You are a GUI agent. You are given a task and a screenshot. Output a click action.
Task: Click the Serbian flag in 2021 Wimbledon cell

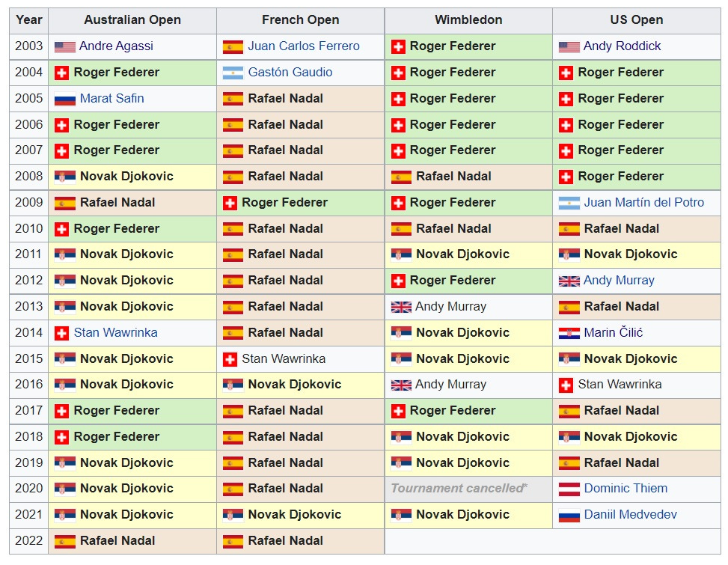click(x=401, y=515)
